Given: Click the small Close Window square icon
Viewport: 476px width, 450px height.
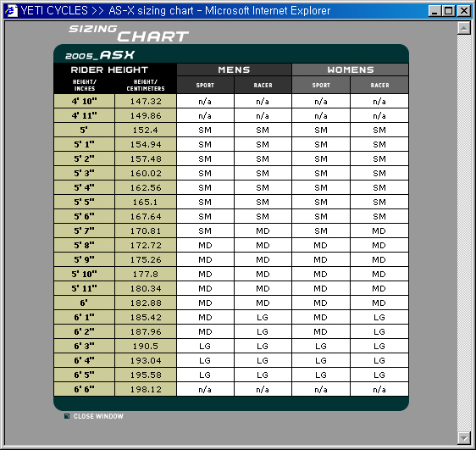Looking at the screenshot, I should tap(67, 416).
